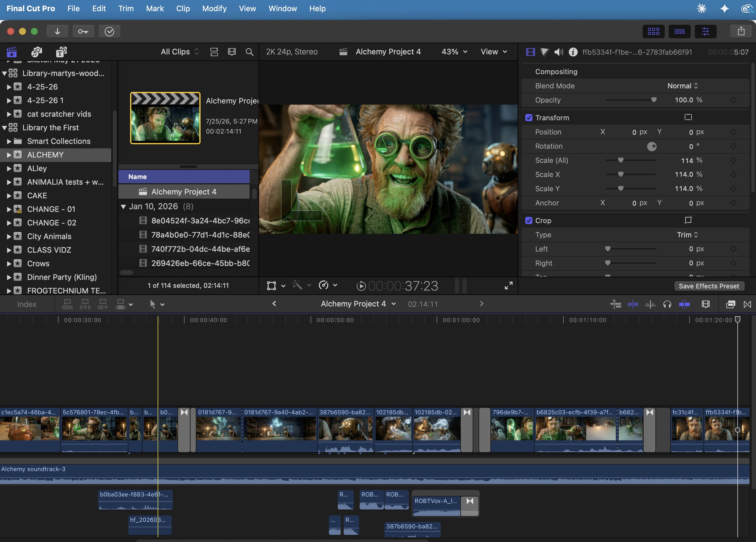Toggle the timeline panel visibility button

(679, 31)
